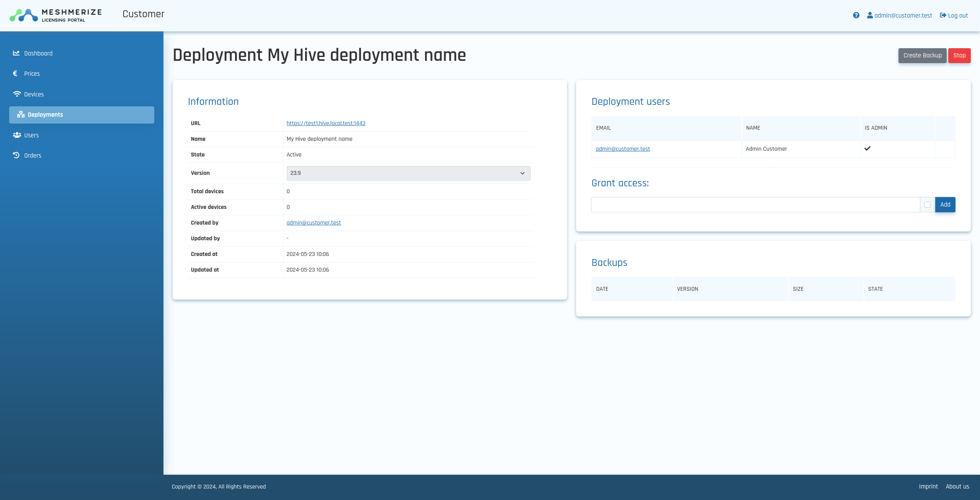Open Orders from the sidebar
Image resolution: width=980 pixels, height=500 pixels.
point(33,156)
